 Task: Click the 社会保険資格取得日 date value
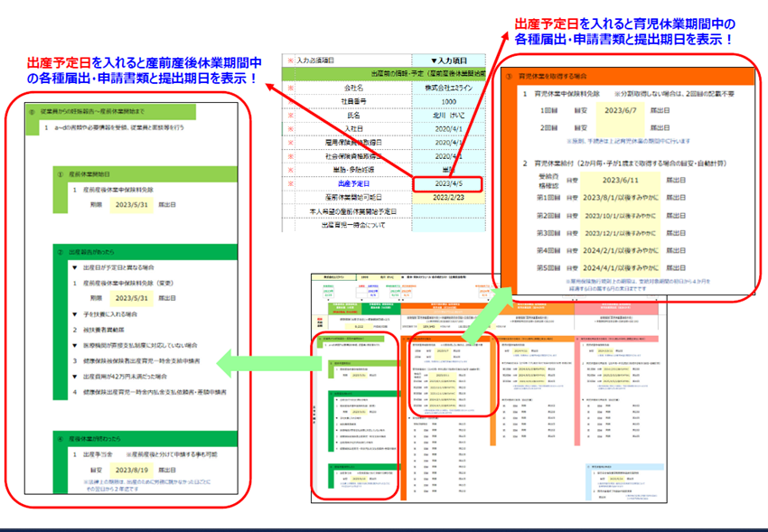[449, 156]
